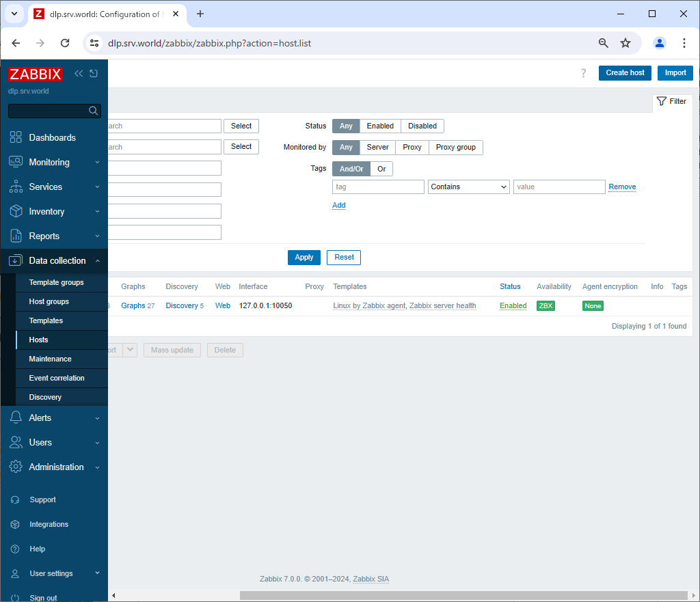Viewport: 700px width, 602px height.
Task: Expand the Administration menu chevron
Action: point(97,467)
